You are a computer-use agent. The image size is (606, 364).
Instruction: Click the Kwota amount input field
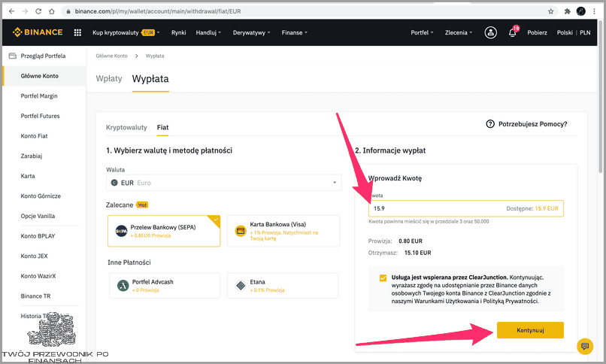click(x=465, y=208)
